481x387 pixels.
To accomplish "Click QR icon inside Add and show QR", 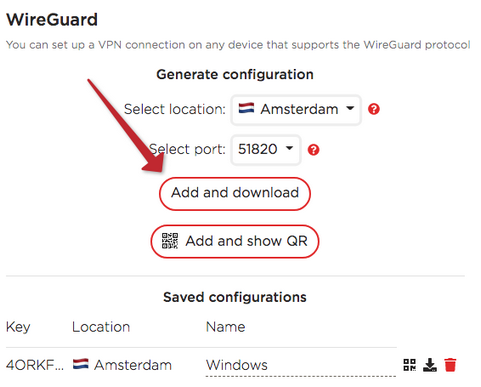I will pos(170,241).
